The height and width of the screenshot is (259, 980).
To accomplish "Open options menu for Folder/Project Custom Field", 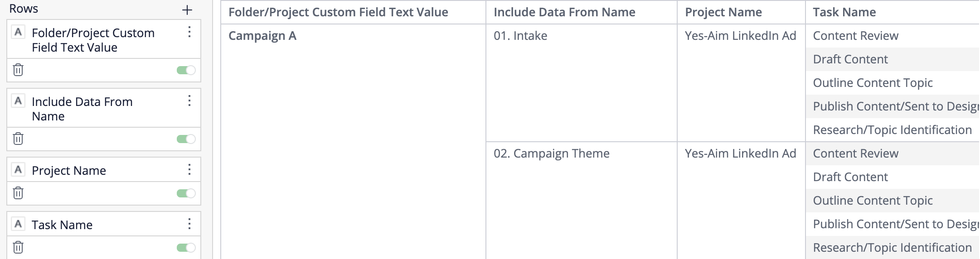I will click(x=189, y=32).
